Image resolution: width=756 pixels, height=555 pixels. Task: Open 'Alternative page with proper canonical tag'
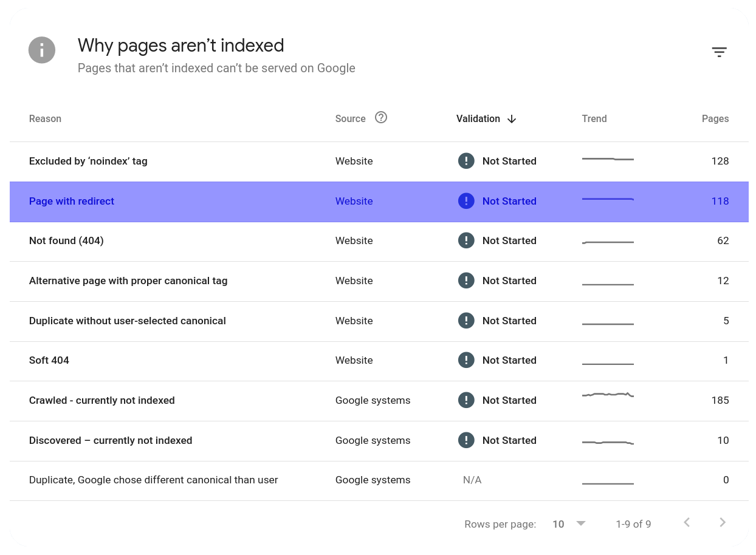[x=128, y=281]
